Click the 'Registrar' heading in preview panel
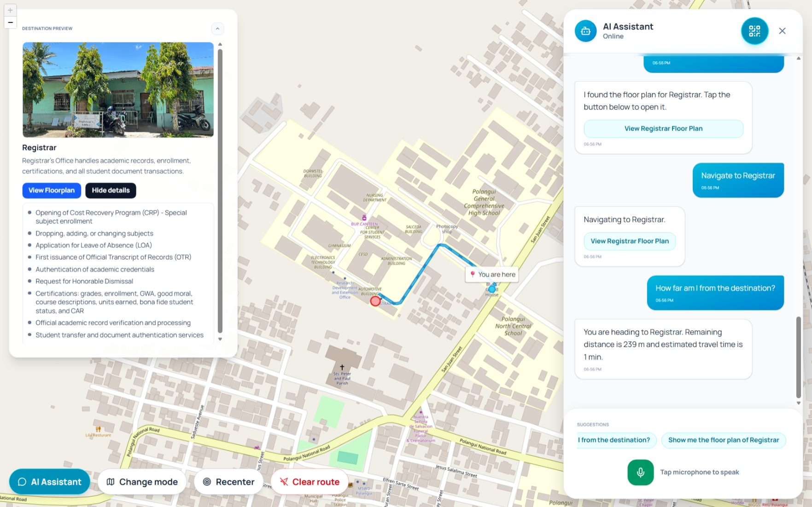Image resolution: width=812 pixels, height=507 pixels. tap(39, 147)
